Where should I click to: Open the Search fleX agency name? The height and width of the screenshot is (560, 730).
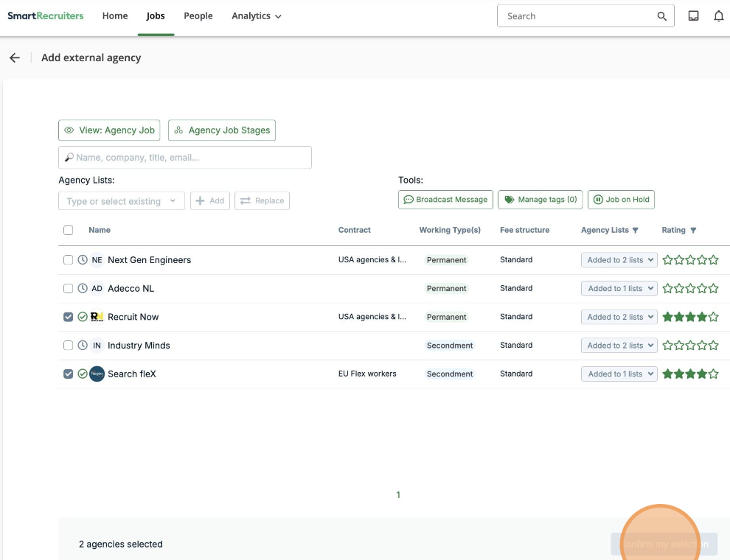[132, 374]
